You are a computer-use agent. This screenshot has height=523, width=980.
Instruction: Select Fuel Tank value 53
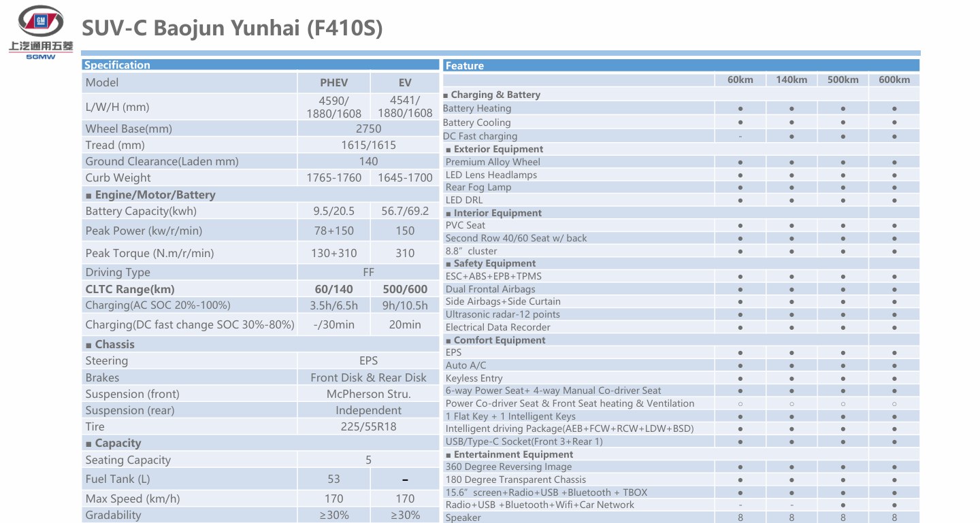(x=333, y=479)
